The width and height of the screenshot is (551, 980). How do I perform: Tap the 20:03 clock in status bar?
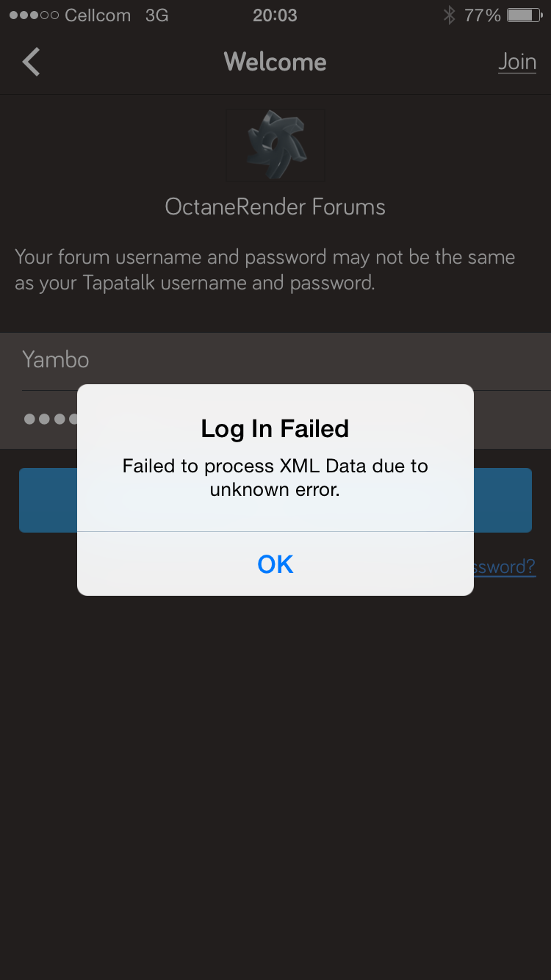pos(275,15)
